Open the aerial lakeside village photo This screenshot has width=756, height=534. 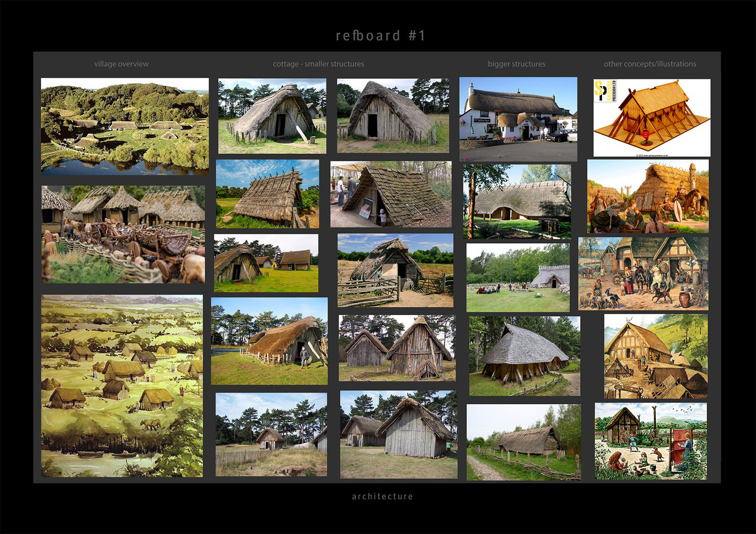pyautogui.click(x=125, y=127)
